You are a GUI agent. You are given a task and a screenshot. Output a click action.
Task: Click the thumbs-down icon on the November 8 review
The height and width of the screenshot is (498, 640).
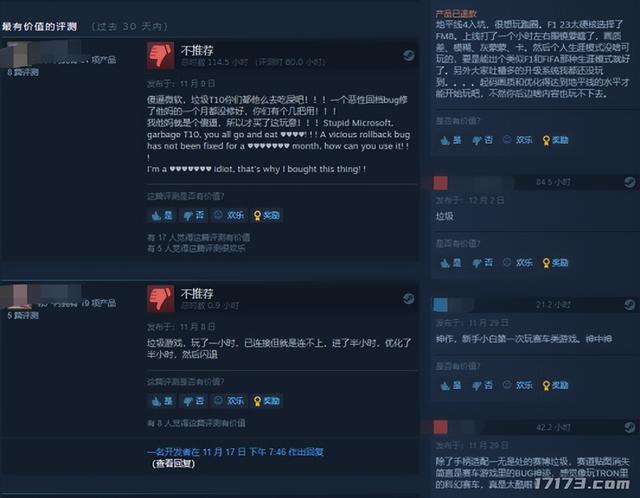point(160,298)
